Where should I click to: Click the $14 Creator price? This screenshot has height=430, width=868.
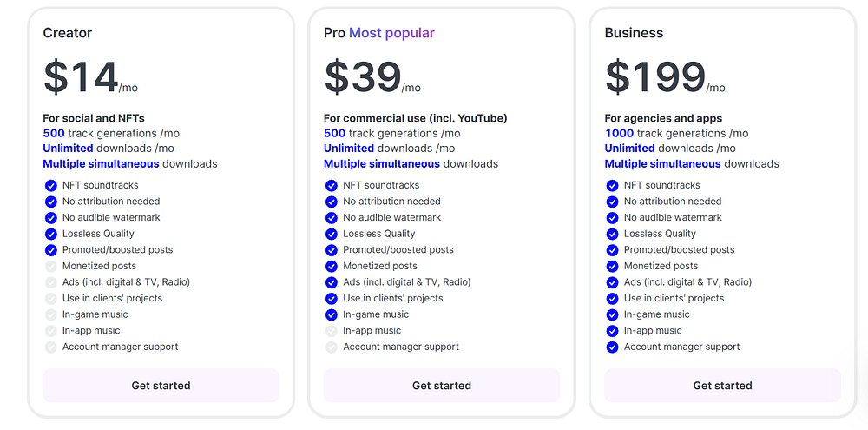pyautogui.click(x=81, y=77)
